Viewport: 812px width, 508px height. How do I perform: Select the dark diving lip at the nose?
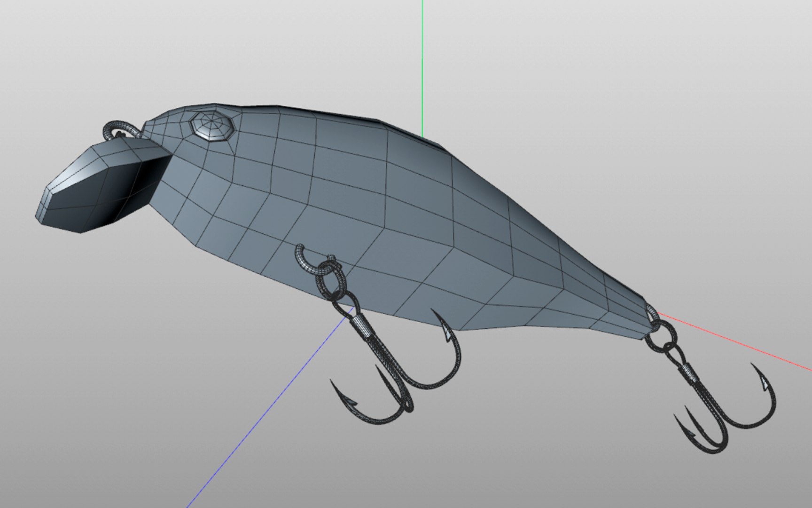pyautogui.click(x=103, y=186)
